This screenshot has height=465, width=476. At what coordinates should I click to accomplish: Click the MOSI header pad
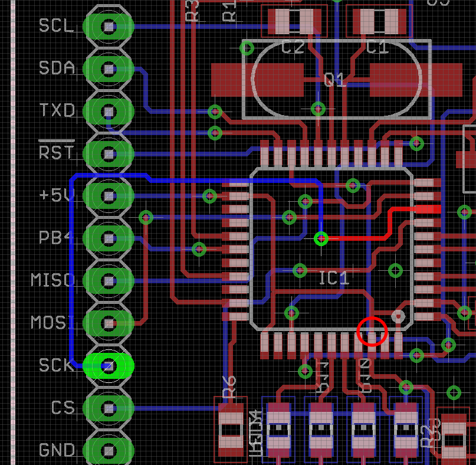click(109, 323)
